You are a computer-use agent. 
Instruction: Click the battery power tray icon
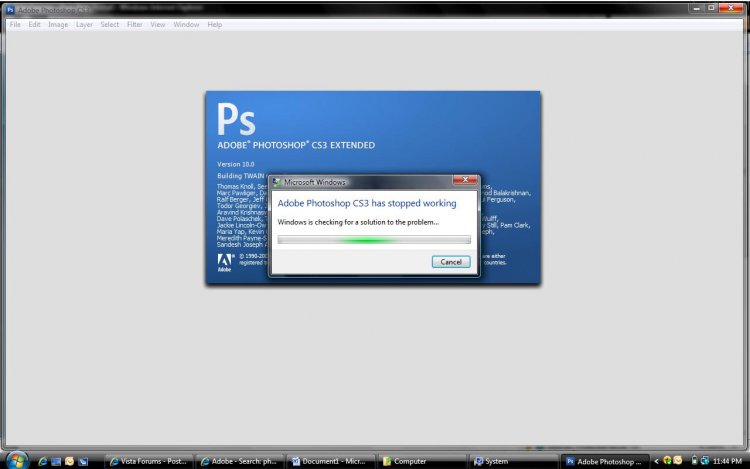(x=694, y=461)
